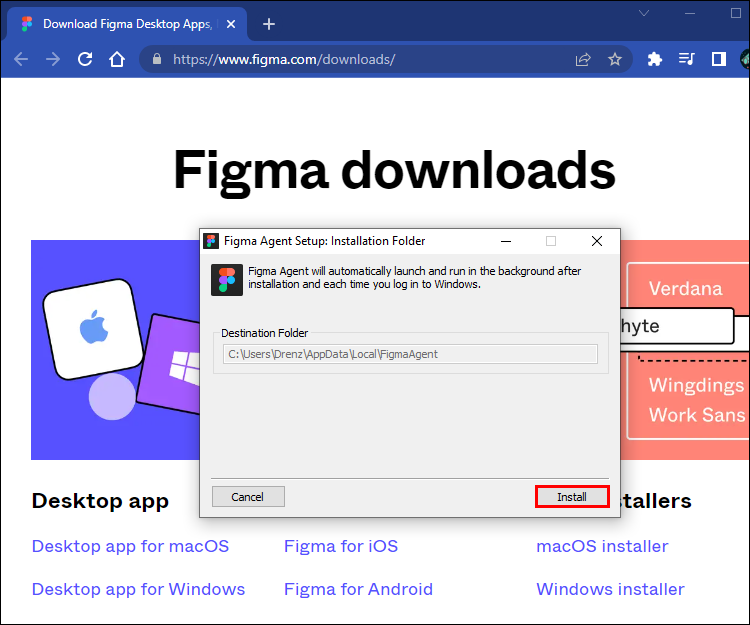Click the Windows logo tile in illustration

point(170,363)
